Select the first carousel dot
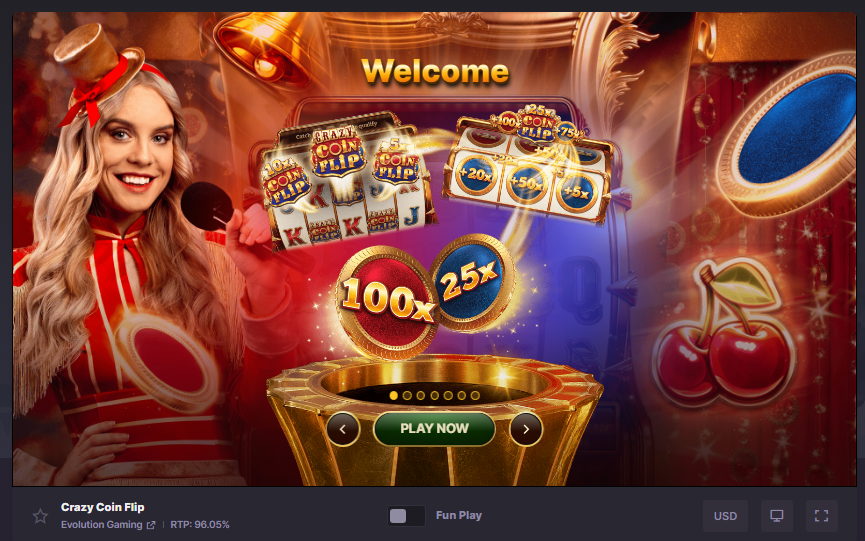 pyautogui.click(x=393, y=395)
